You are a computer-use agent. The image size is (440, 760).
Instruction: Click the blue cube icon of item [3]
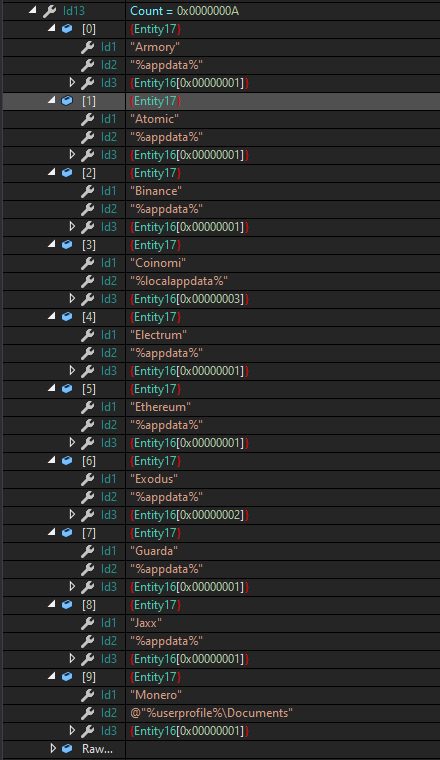[67, 245]
